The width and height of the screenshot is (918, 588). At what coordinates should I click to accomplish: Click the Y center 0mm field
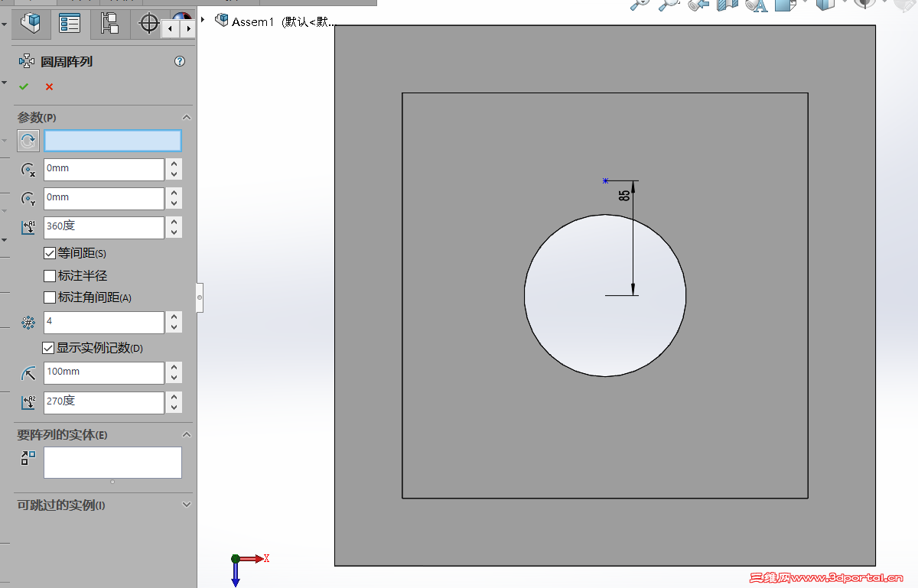[104, 199]
